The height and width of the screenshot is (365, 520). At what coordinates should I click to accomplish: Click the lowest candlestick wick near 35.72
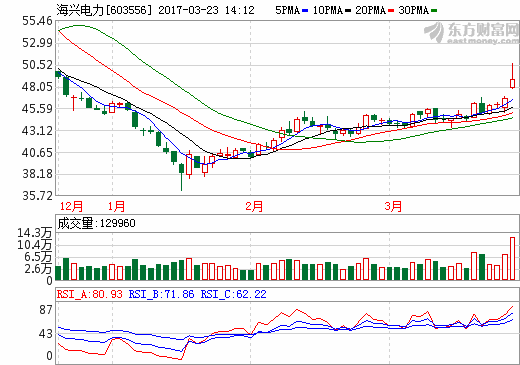(181, 177)
